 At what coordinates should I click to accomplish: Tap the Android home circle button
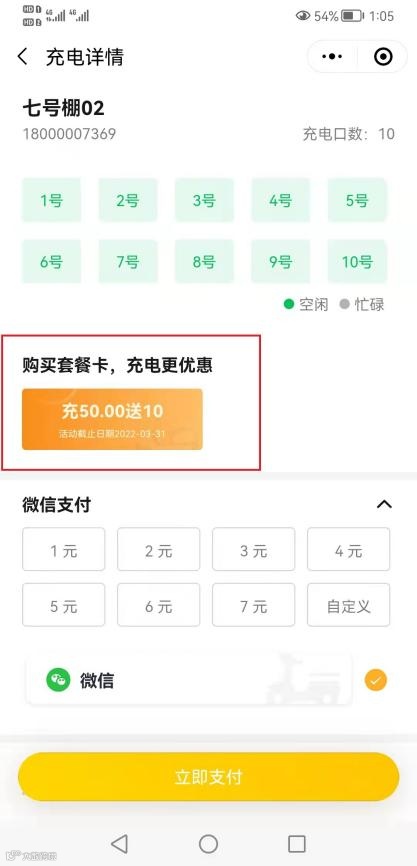coord(208,843)
